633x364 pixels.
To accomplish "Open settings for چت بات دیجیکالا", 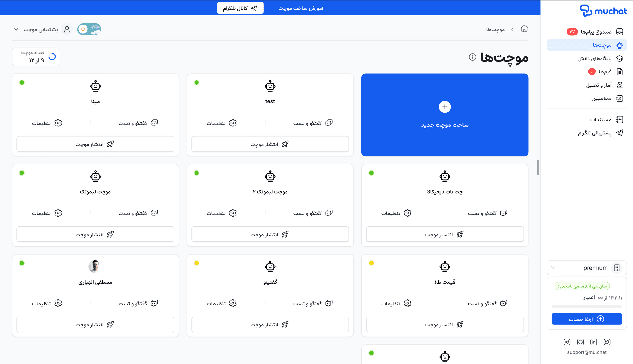I will click(396, 213).
